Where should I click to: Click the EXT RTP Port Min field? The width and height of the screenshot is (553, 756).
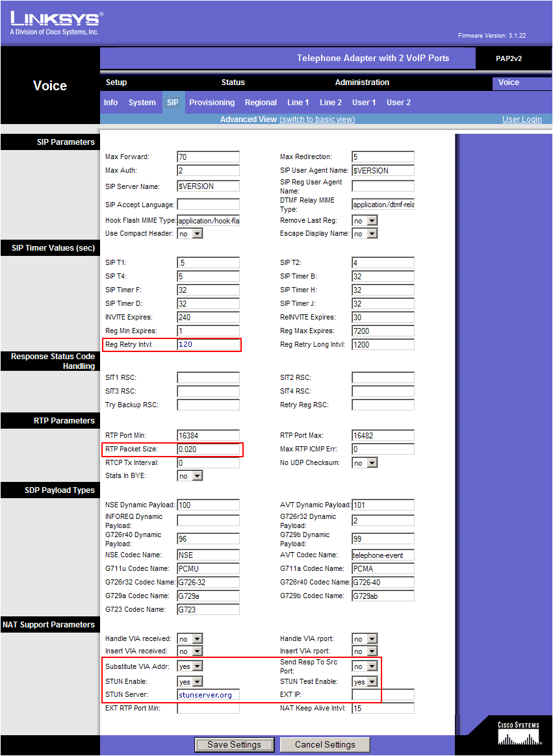click(209, 709)
